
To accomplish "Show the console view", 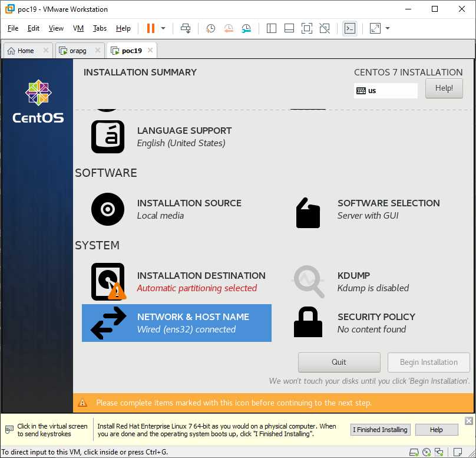I will point(350,28).
